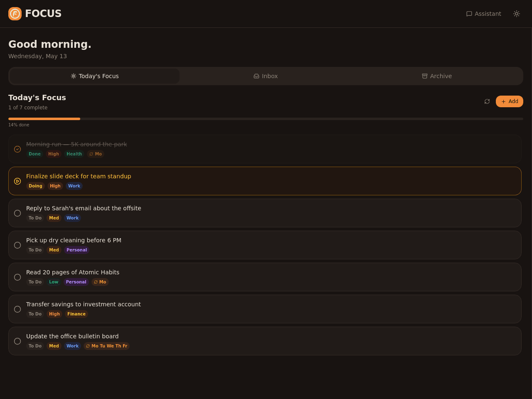Add a new task
Image resolution: width=532 pixels, height=399 pixels.
click(x=510, y=101)
